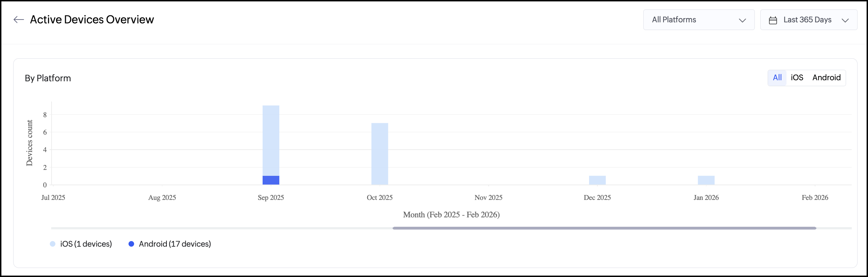Click the Jan 2026 bar
The width and height of the screenshot is (868, 277).
pos(706,180)
